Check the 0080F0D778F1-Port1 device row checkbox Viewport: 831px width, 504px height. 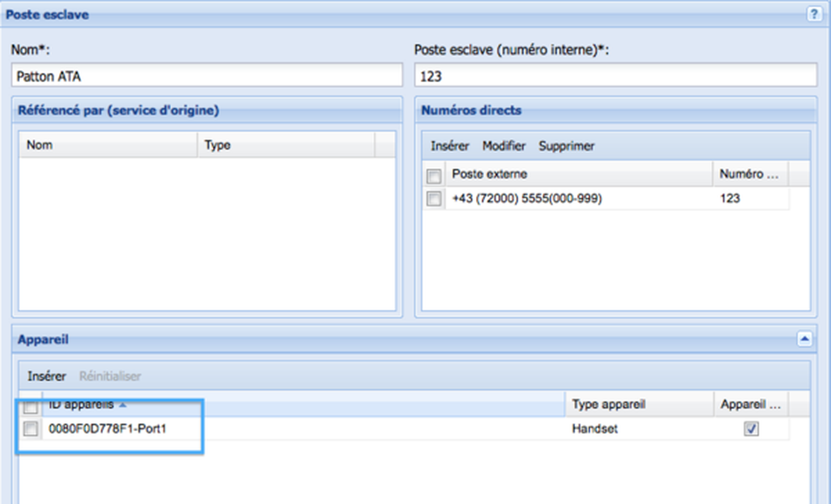30,428
